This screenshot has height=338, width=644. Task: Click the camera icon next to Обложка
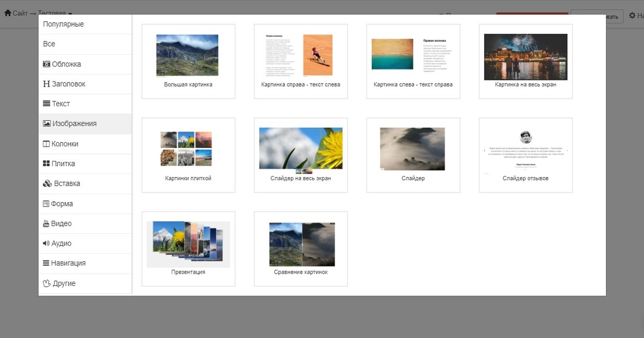[x=47, y=64]
